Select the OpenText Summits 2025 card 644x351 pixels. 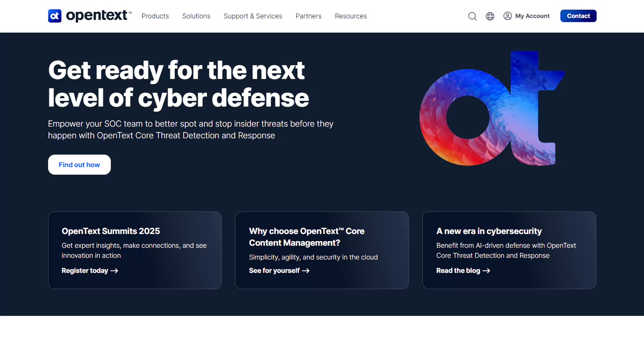(x=135, y=250)
